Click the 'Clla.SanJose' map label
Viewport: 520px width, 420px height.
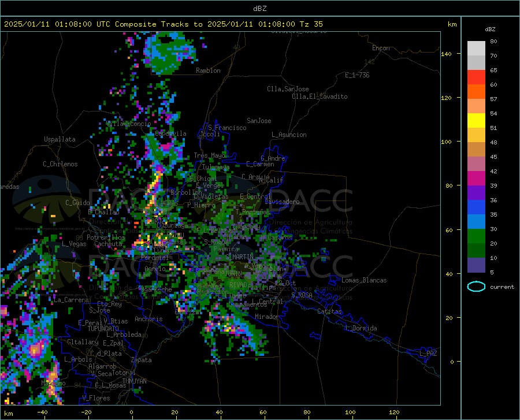(288, 89)
